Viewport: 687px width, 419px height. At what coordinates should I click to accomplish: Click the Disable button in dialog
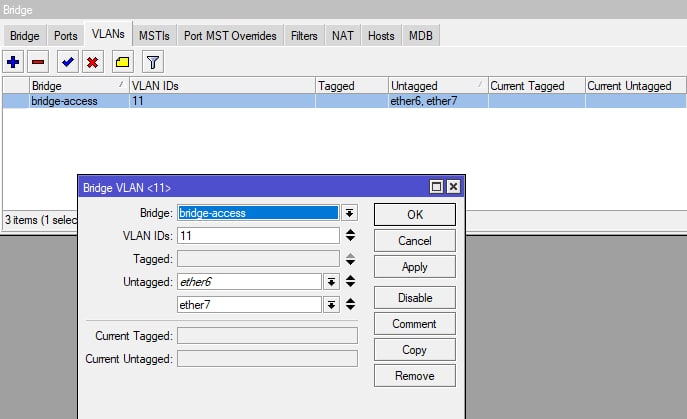coord(415,298)
